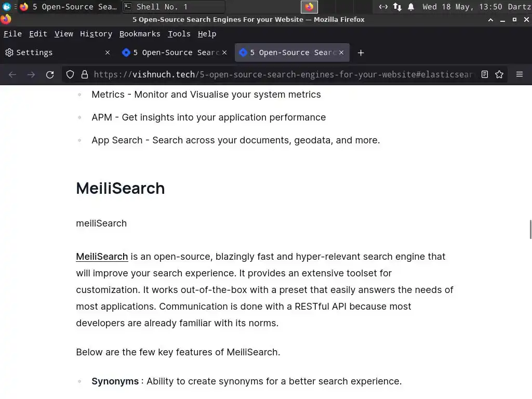Switch to Shell No. 1 taskbar window
This screenshot has width=532, height=399.
174,7
